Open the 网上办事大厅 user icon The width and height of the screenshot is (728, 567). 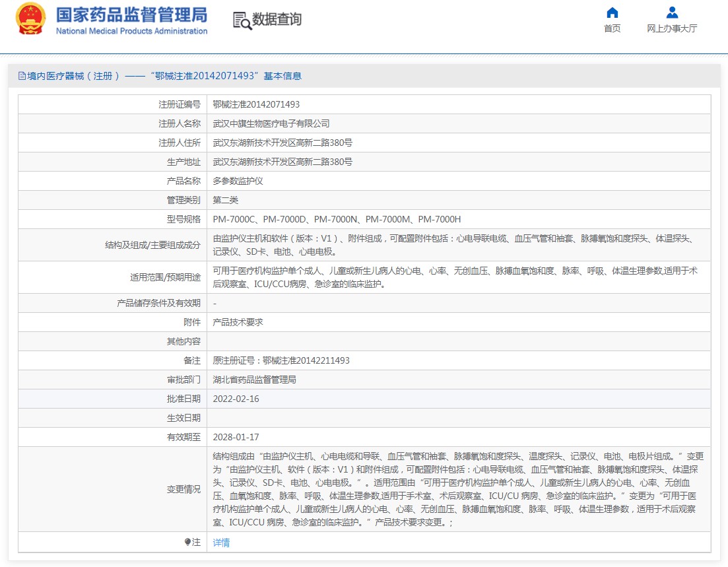[x=672, y=13]
